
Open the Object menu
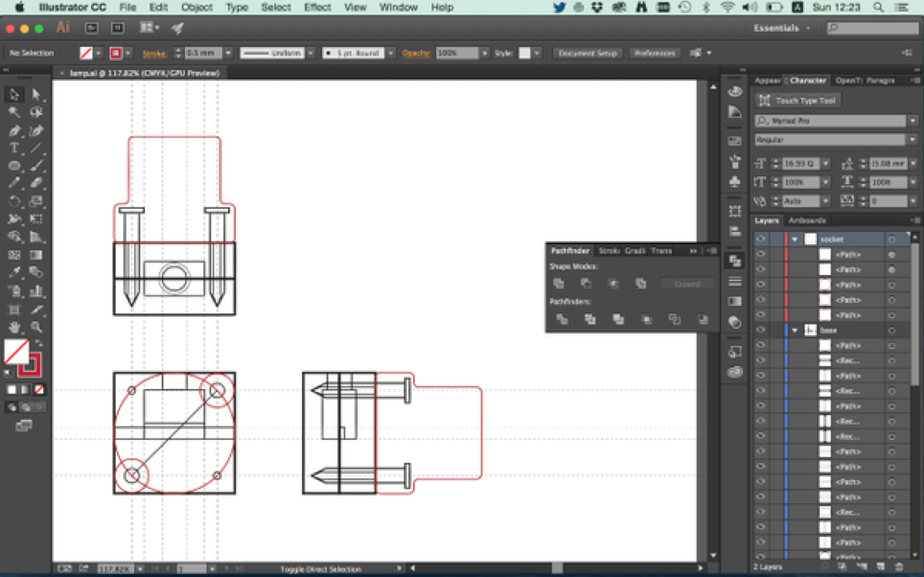pos(197,7)
